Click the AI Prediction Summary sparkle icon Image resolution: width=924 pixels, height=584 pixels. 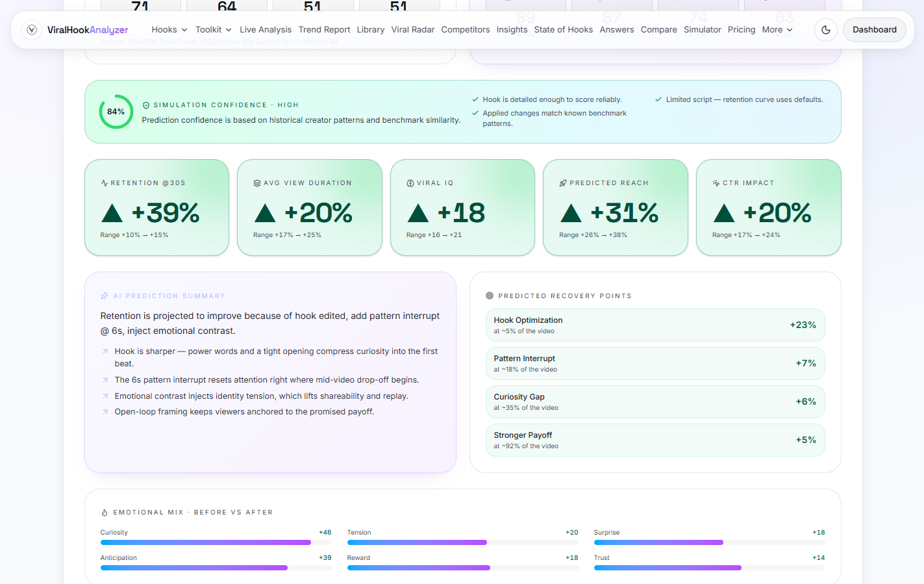pyautogui.click(x=105, y=296)
